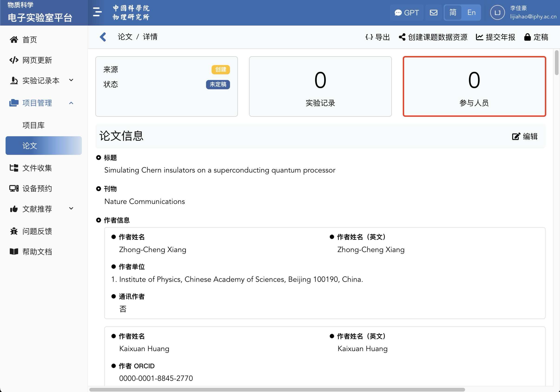The image size is (560, 392).
Task: Click the chart icon for 提交年报
Action: point(480,37)
